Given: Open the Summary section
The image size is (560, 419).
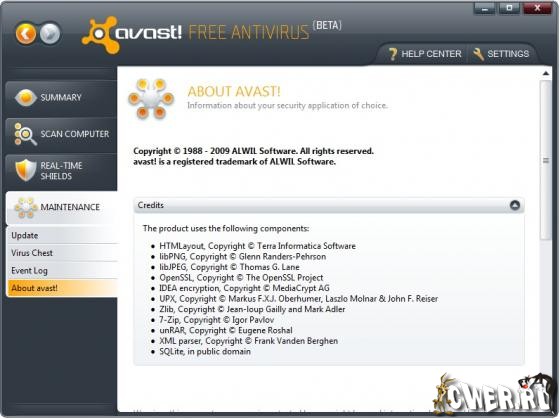Looking at the screenshot, I should click(61, 98).
